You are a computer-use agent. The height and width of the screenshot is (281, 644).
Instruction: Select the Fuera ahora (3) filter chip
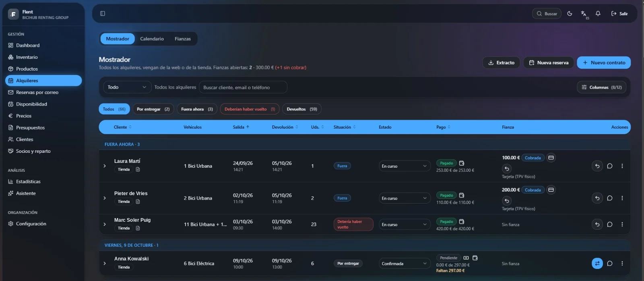pos(197,109)
